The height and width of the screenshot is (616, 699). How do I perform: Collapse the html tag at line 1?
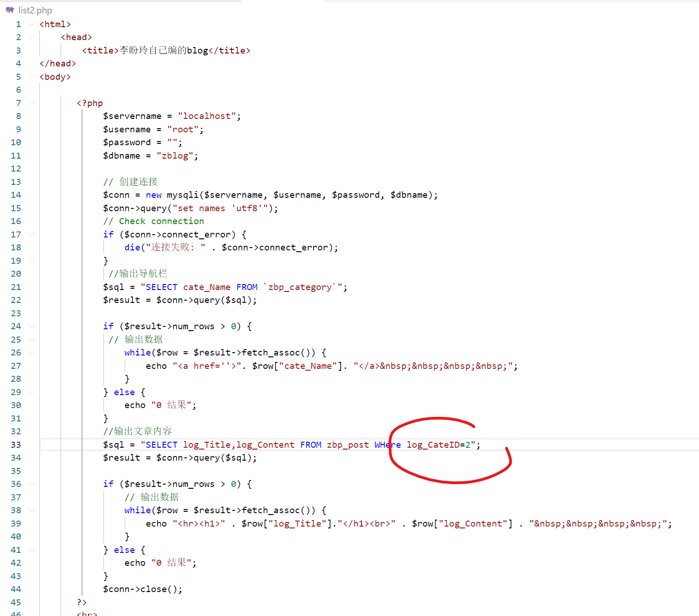point(31,24)
